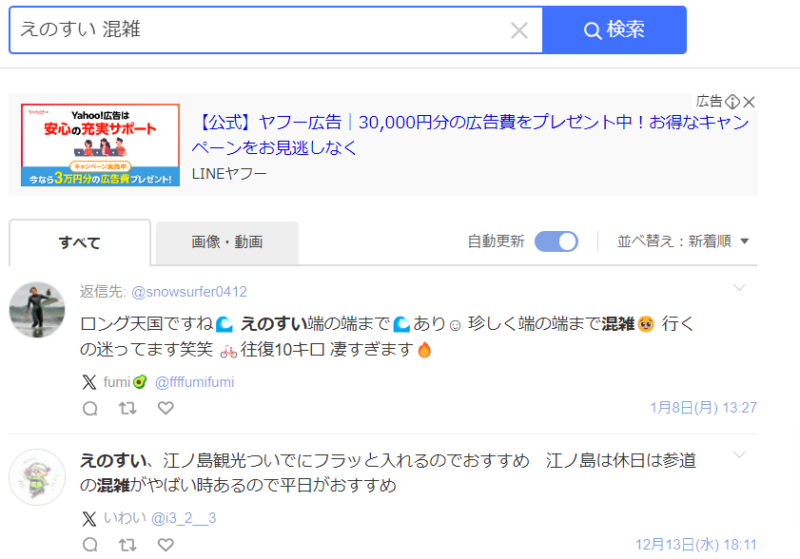Click the post text about 江ノ島観光ついでに
This screenshot has width=800, height=559.
[388, 473]
